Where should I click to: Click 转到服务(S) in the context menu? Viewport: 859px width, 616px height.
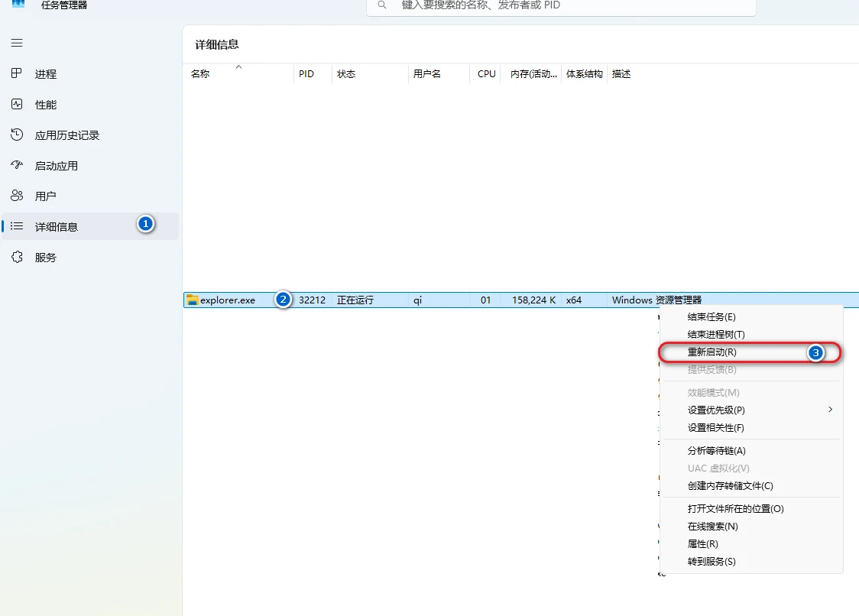tap(711, 562)
